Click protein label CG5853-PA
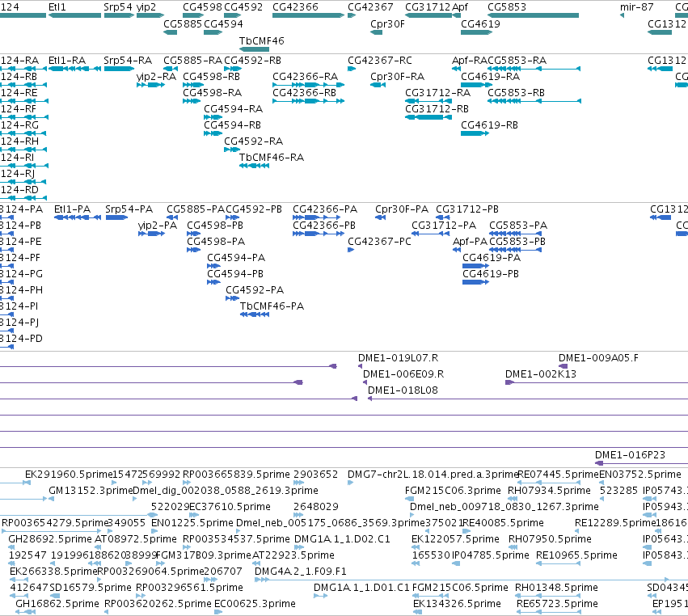This screenshot has height=616, width=688. 518,226
